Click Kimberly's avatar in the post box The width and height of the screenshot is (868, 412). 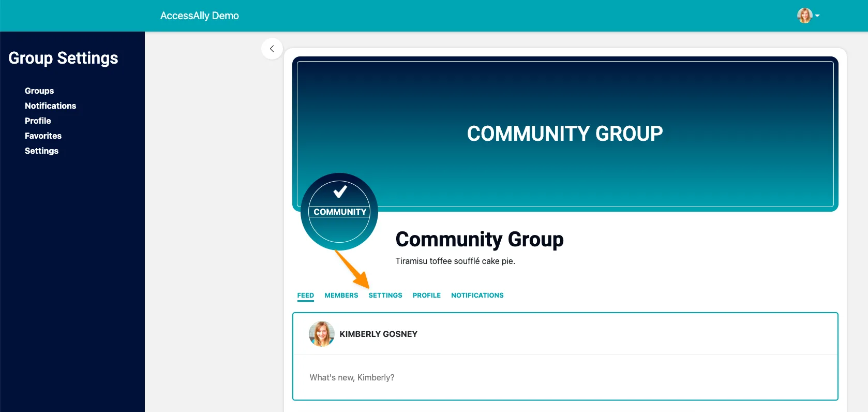321,334
